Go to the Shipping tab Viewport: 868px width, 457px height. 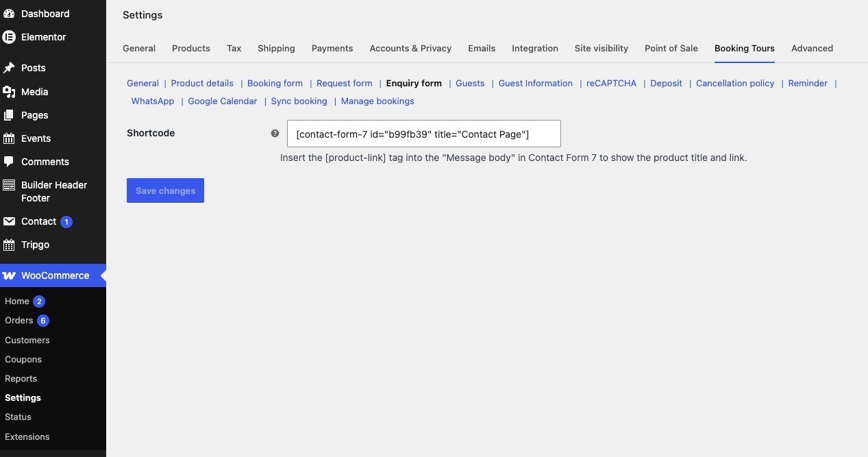(276, 48)
